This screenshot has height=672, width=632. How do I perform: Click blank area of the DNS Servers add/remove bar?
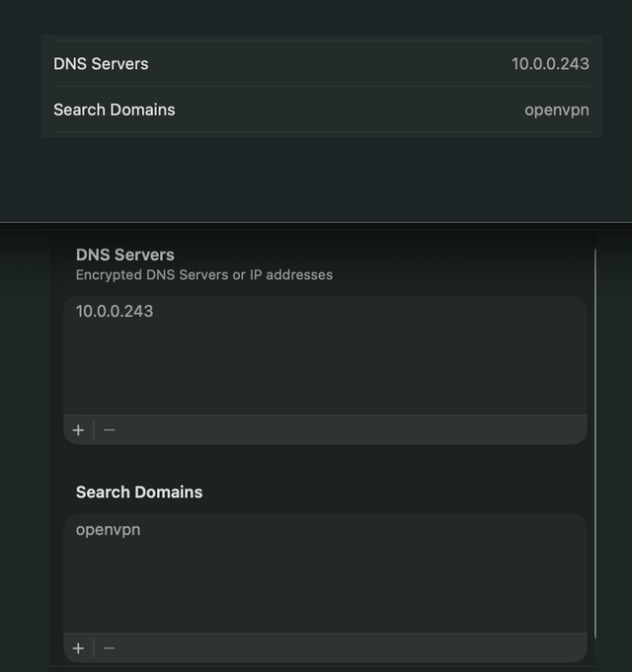tap(352, 430)
